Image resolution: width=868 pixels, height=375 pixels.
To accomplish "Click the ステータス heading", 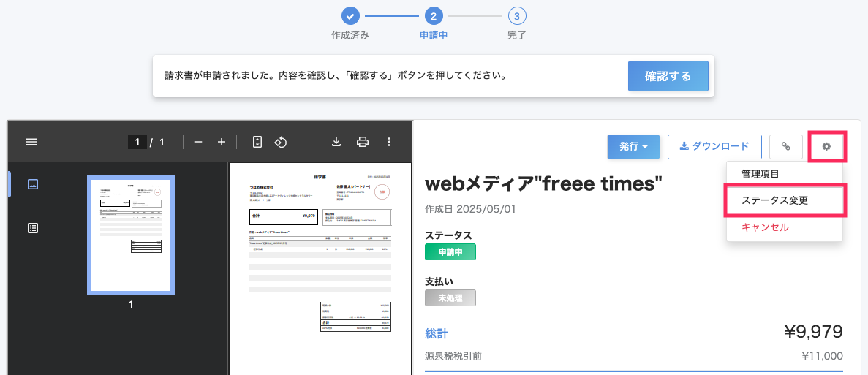I will point(448,235).
